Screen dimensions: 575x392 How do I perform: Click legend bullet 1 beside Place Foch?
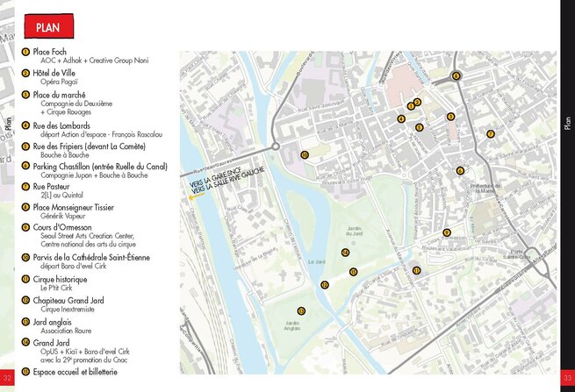pyautogui.click(x=25, y=52)
